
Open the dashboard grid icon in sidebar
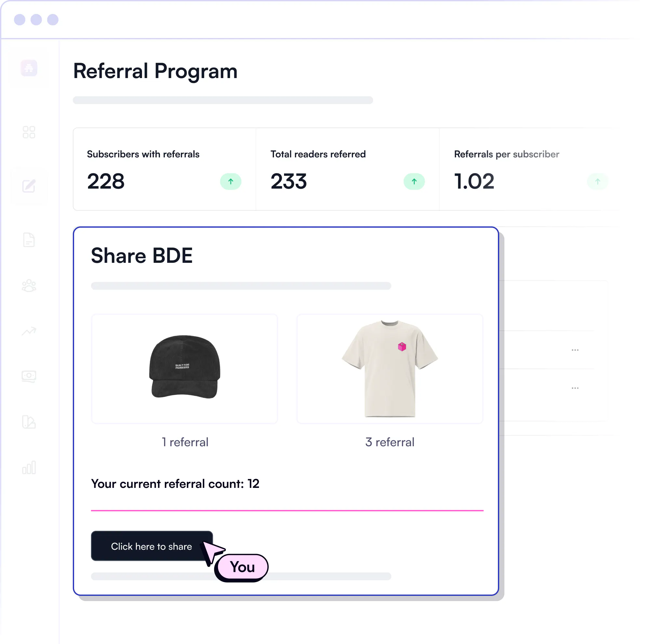click(x=29, y=132)
